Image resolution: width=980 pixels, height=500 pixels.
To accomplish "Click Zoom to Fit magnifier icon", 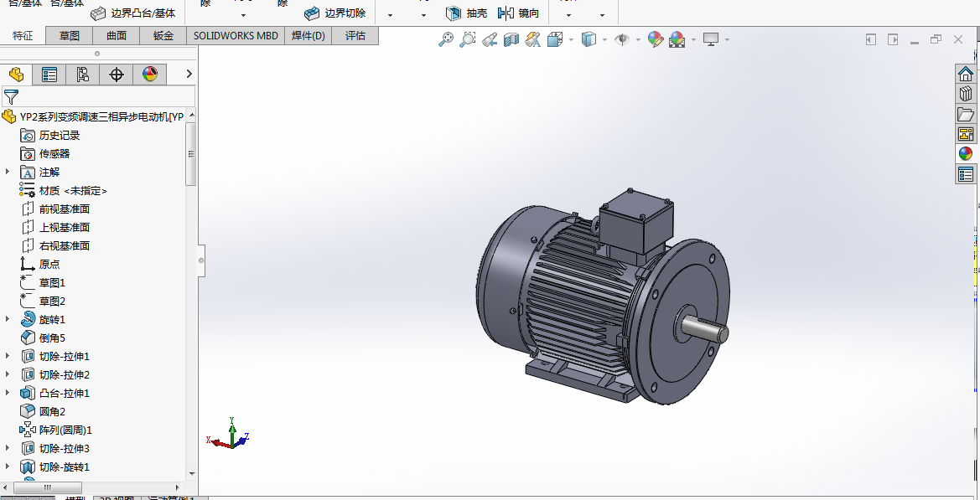I will 446,40.
